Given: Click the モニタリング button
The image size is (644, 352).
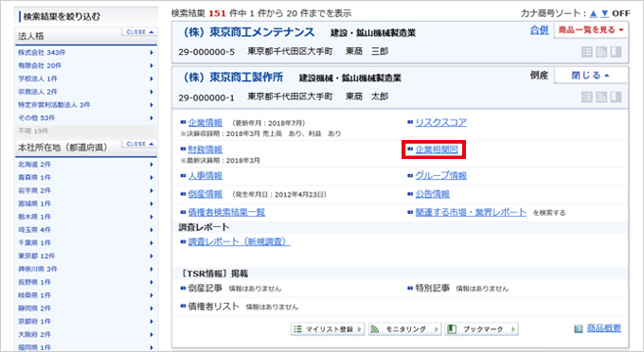Looking at the screenshot, I should 404,329.
